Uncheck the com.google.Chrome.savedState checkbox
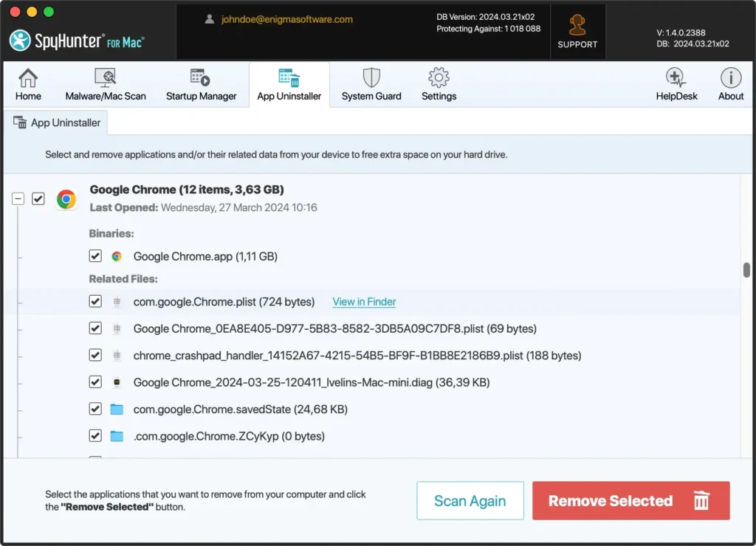Screen dimensions: 756x546 (95, 409)
